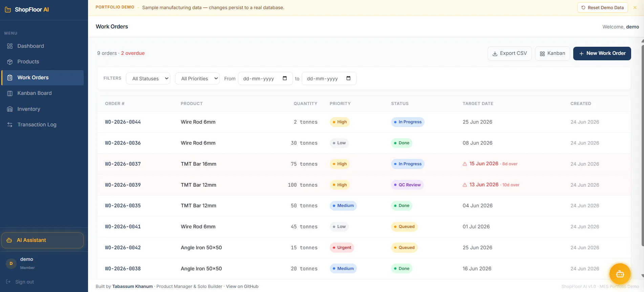
Task: Open the floating orange chatbot button
Action: (620, 274)
